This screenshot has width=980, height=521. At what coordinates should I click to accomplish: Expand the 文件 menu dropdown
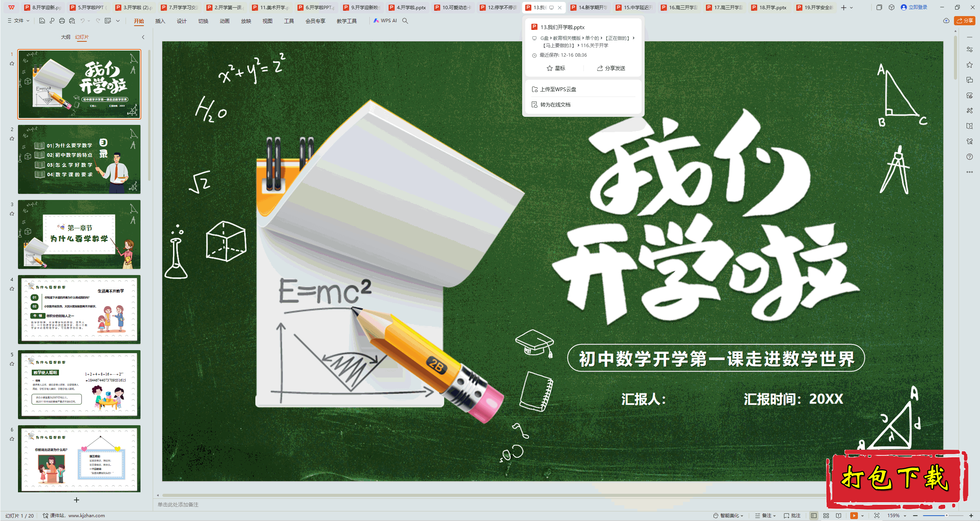click(19, 21)
